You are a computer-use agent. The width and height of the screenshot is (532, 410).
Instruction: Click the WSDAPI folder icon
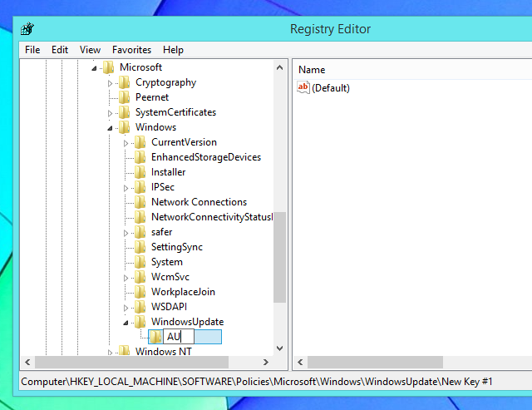pyautogui.click(x=140, y=307)
